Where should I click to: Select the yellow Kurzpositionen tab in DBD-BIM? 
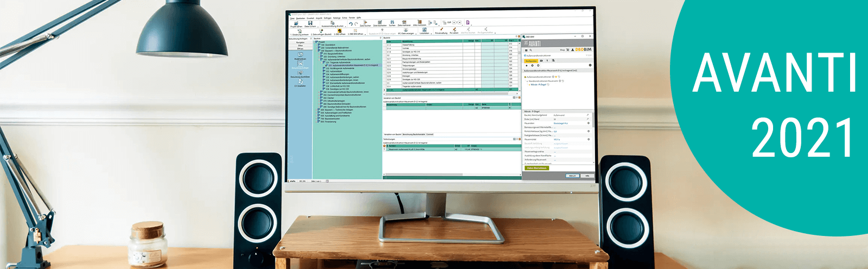(531, 61)
